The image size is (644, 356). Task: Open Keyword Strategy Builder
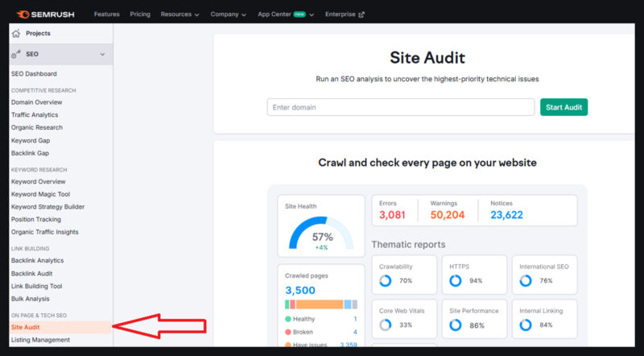point(48,207)
